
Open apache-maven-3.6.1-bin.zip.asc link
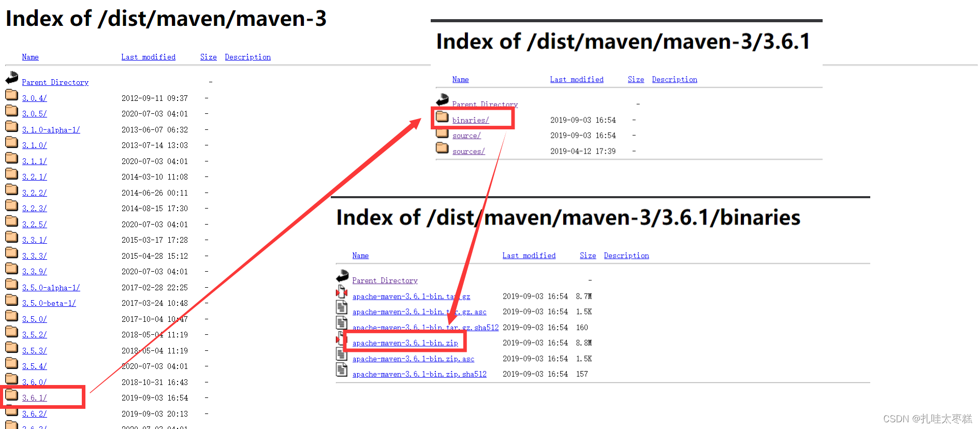[413, 359]
